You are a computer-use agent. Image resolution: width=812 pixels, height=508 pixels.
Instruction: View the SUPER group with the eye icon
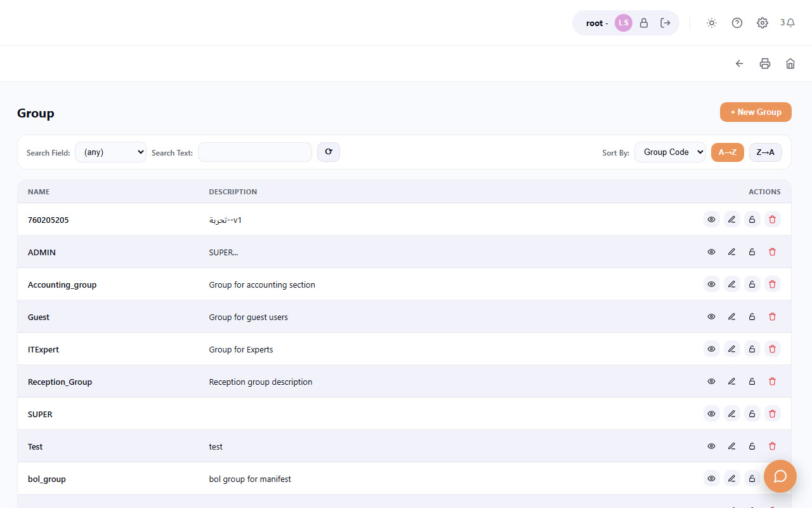712,414
